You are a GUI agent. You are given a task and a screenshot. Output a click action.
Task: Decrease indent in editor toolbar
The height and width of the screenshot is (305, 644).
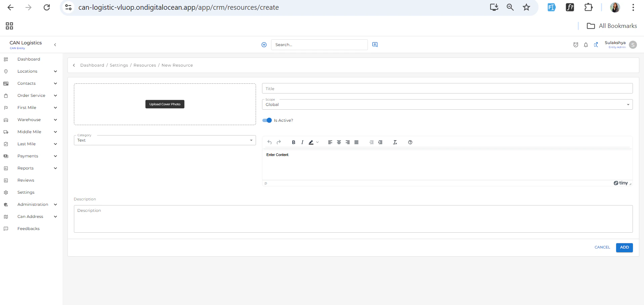tap(372, 142)
